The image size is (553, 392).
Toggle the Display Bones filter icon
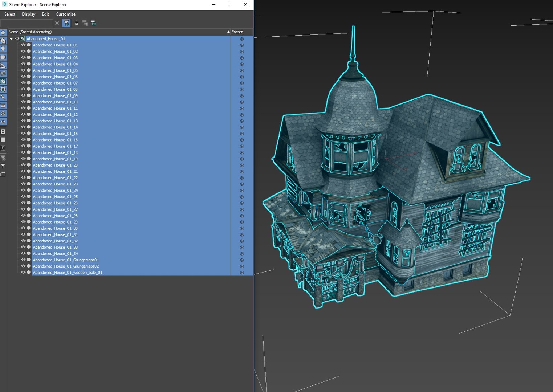(3, 97)
